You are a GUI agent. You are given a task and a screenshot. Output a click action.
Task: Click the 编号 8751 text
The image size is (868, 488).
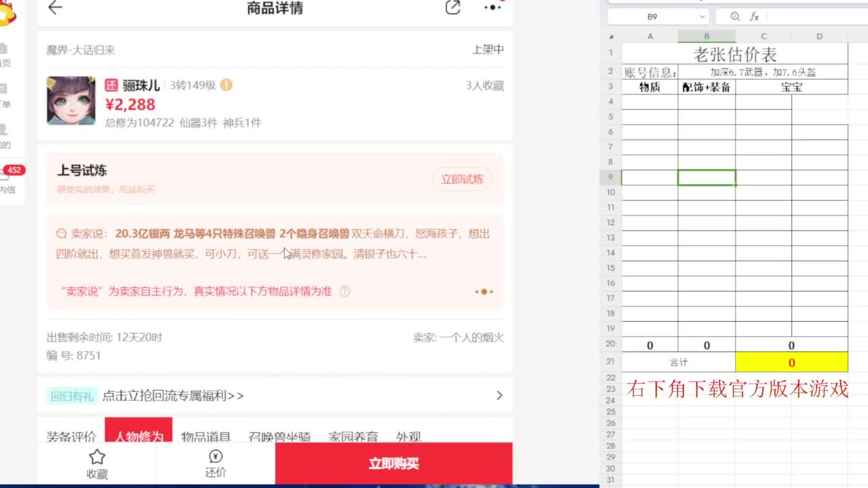[74, 355]
